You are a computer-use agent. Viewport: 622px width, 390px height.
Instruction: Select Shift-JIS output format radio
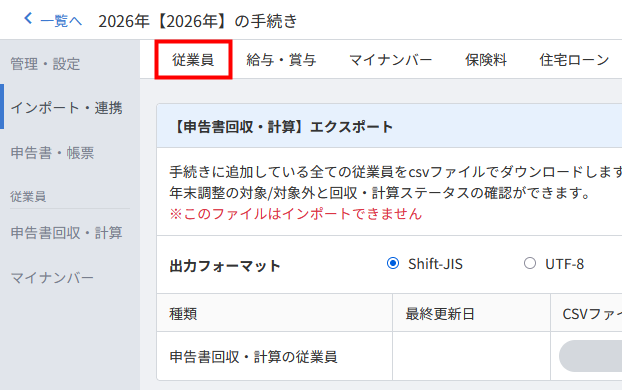(393, 263)
